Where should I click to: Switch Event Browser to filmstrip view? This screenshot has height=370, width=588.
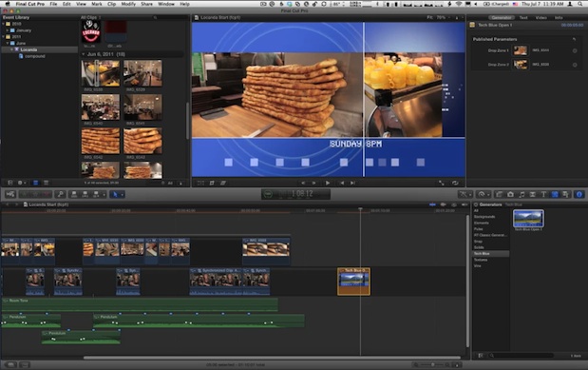coord(36,183)
